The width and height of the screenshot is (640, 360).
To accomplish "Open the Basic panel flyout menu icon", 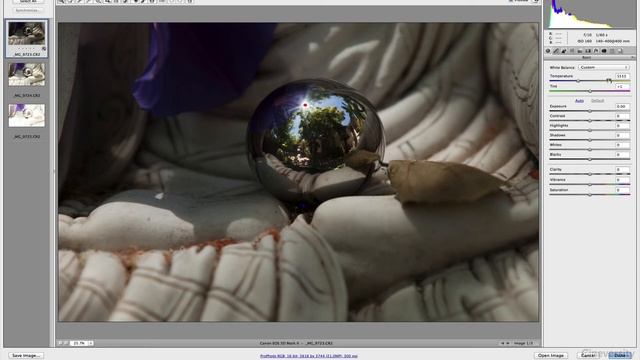I will pos(632,58).
